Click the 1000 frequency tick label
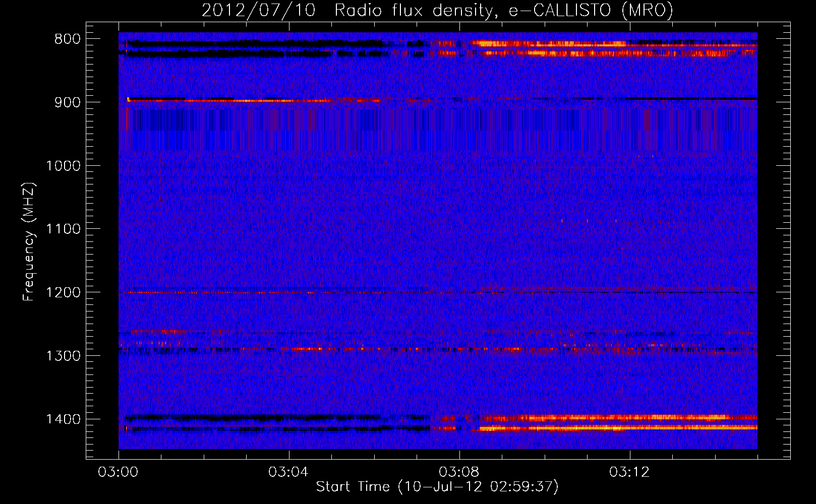Screen dimensions: 816x504 (63, 166)
